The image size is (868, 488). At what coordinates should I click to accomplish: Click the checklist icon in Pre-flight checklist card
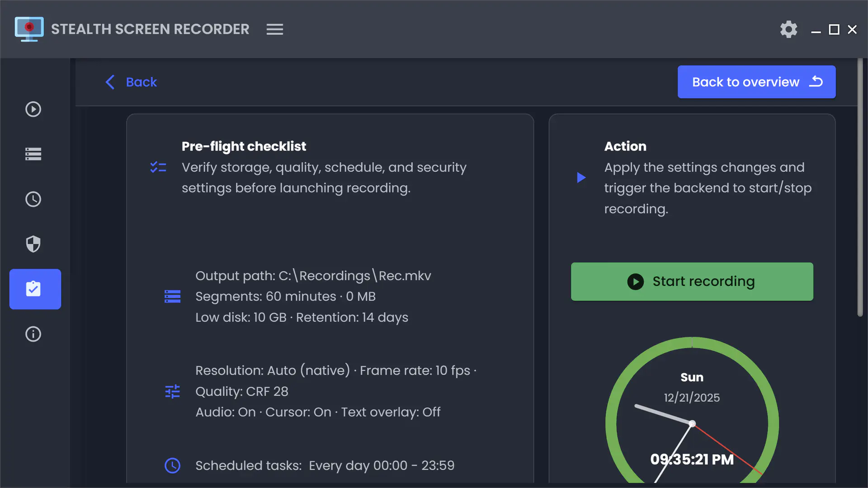(x=158, y=167)
